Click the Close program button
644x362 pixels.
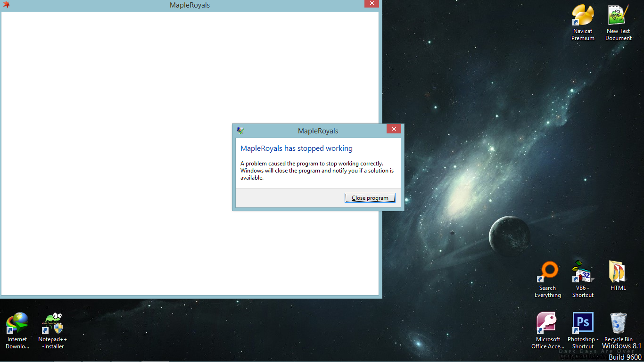[370, 198]
